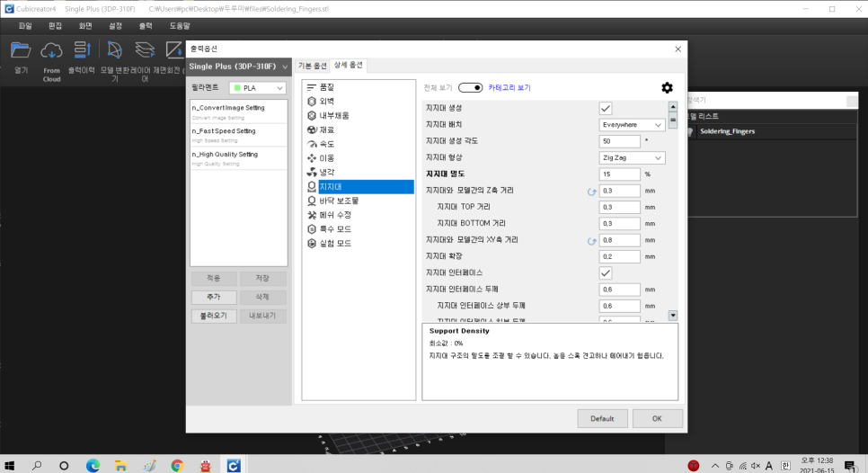The height and width of the screenshot is (473, 868).
Task: Select the n_ConvertImage Setting profile
Action: (239, 112)
